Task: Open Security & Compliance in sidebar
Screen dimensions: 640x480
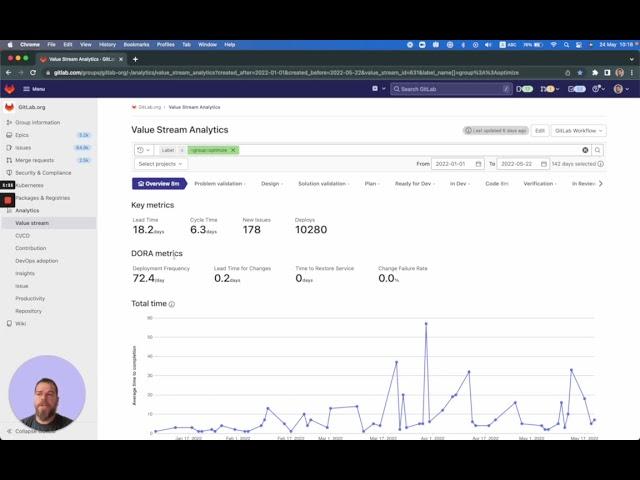Action: tap(43, 173)
